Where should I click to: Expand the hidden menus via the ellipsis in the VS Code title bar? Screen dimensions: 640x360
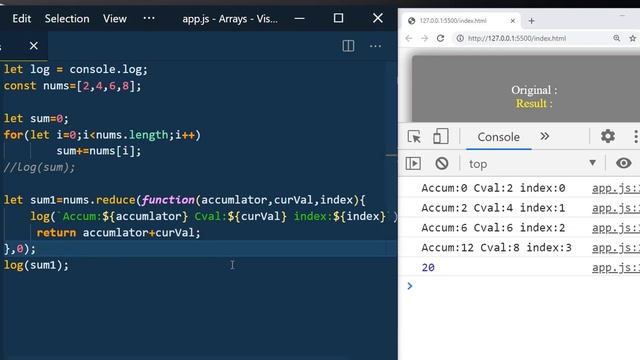coord(149,18)
